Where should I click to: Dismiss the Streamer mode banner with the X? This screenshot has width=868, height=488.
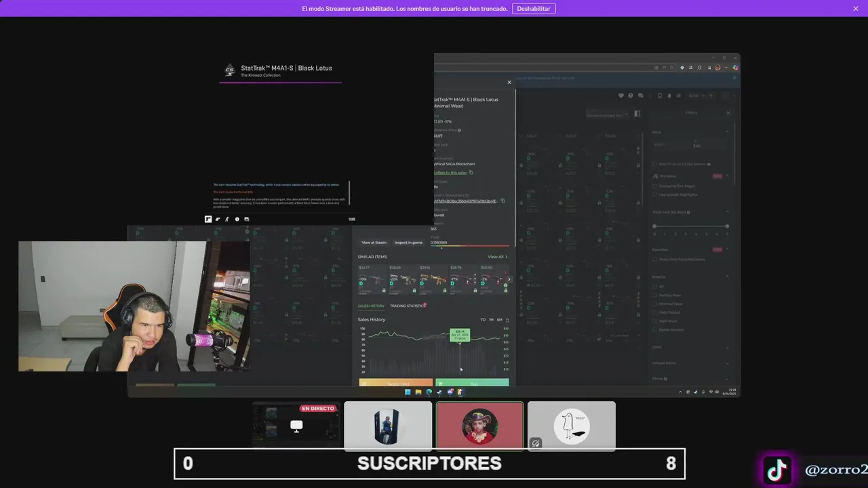pyautogui.click(x=856, y=9)
